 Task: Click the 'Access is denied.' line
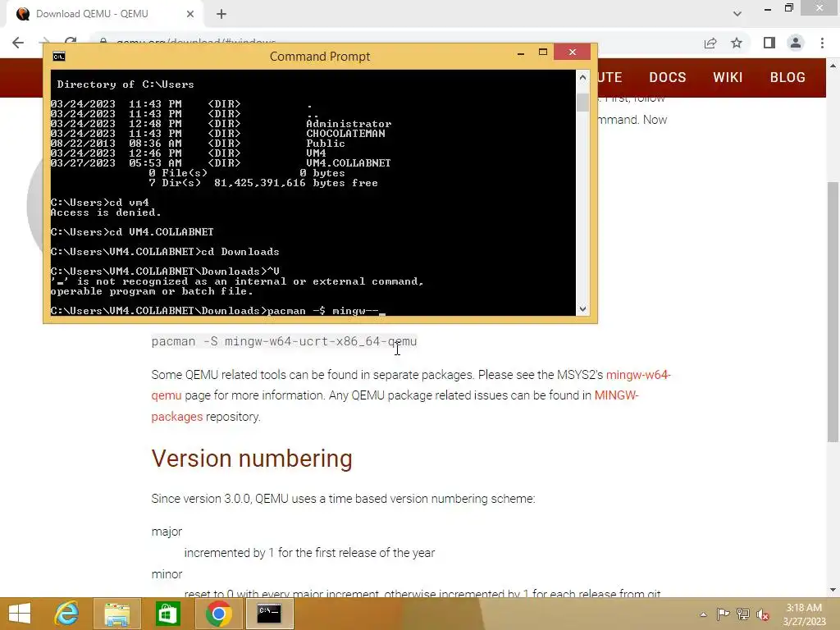106,212
